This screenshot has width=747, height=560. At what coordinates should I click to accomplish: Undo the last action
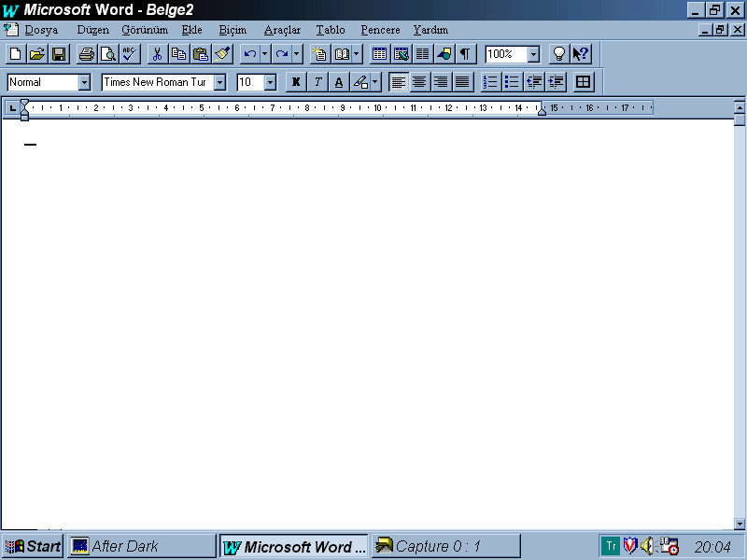pyautogui.click(x=250, y=54)
